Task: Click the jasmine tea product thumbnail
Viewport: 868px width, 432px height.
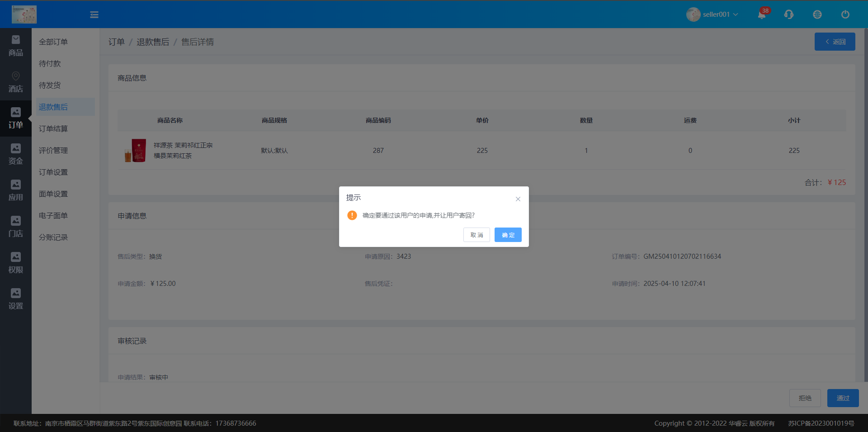Action: pyautogui.click(x=136, y=151)
